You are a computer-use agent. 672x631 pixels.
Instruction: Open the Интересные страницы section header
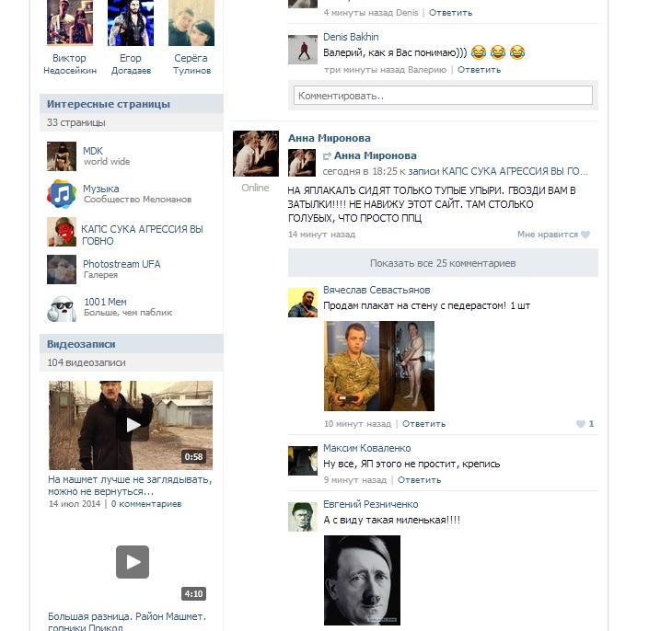coord(131,104)
